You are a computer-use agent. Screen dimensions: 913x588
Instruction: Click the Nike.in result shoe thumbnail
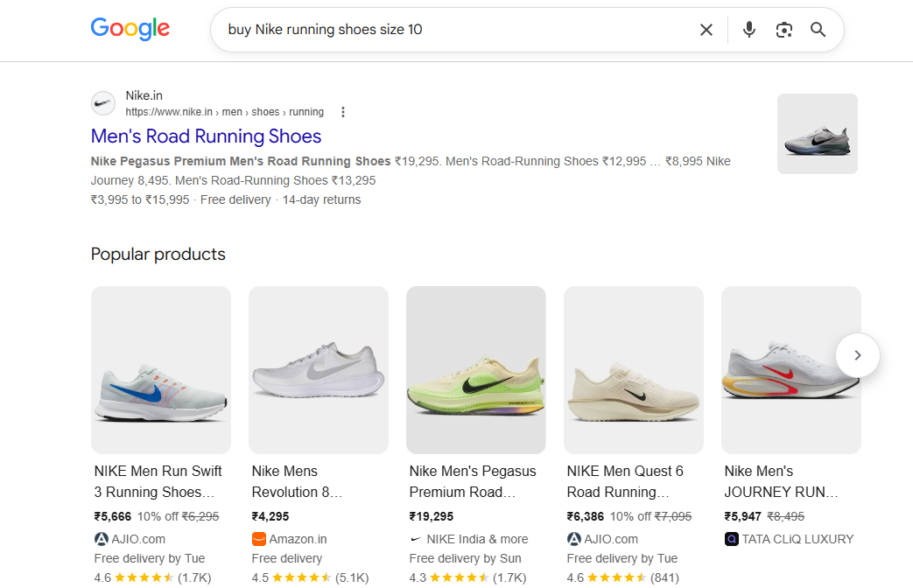[x=818, y=134]
